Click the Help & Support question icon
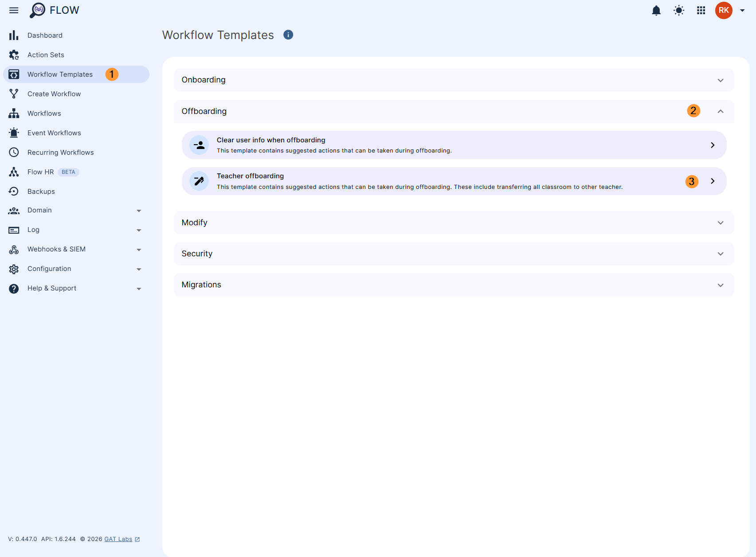 pyautogui.click(x=14, y=289)
